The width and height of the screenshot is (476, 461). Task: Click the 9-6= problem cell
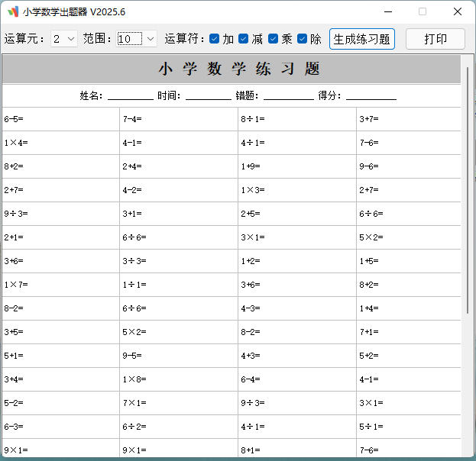(x=409, y=166)
